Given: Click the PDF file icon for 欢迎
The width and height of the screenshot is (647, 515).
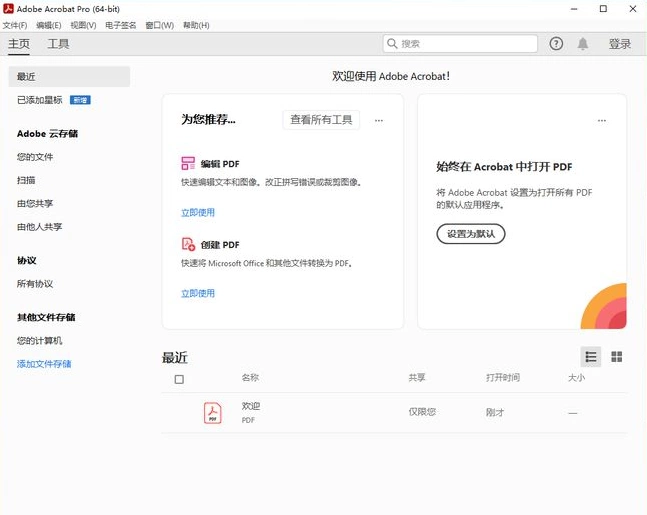Looking at the screenshot, I should pos(213,413).
